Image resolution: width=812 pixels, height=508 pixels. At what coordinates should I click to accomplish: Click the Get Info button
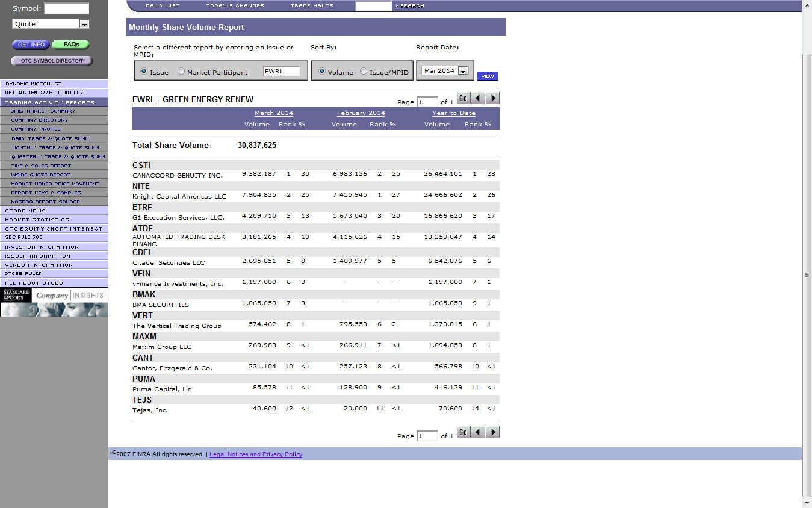click(x=31, y=45)
